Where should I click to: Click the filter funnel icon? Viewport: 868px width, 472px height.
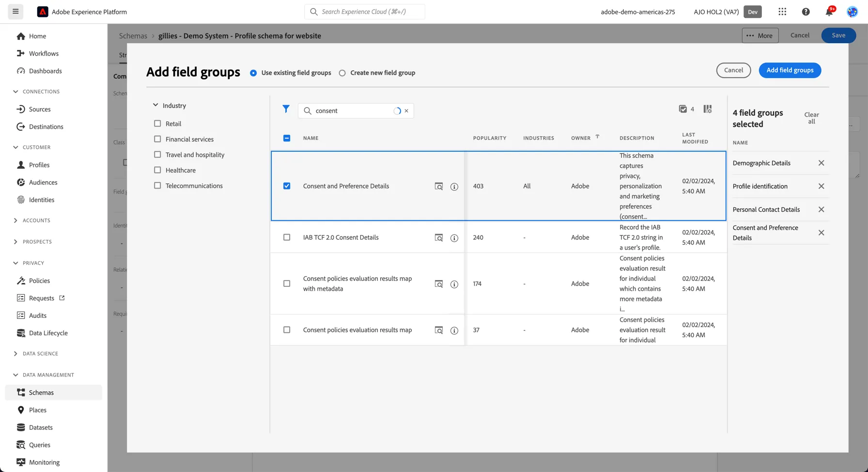pos(286,109)
